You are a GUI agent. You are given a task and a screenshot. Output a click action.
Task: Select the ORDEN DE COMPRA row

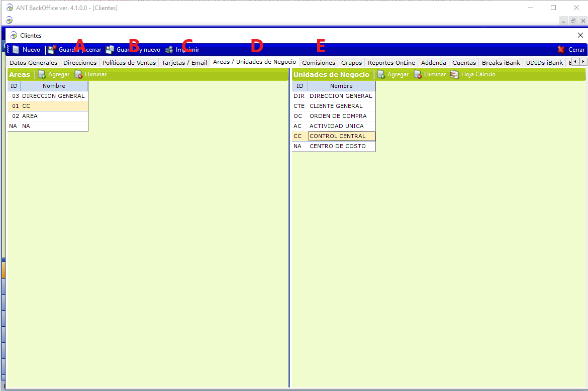point(338,116)
